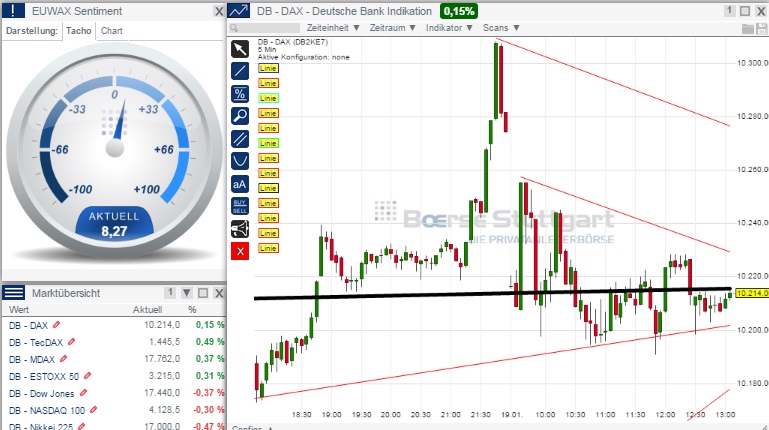
Task: Click the cyan-bordered Linie label
Action: pyautogui.click(x=268, y=98)
